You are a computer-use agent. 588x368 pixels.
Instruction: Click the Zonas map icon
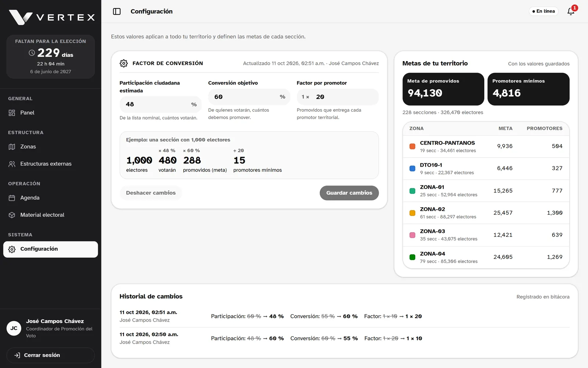click(x=12, y=146)
